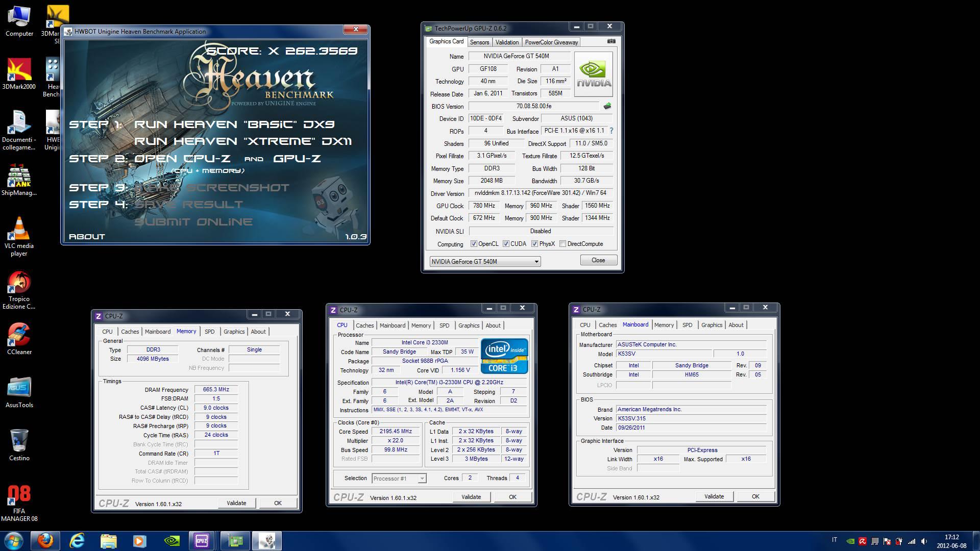Open Graphics tab in the Mainboard CPU-Z window
This screenshot has height=551, width=980.
tap(712, 325)
